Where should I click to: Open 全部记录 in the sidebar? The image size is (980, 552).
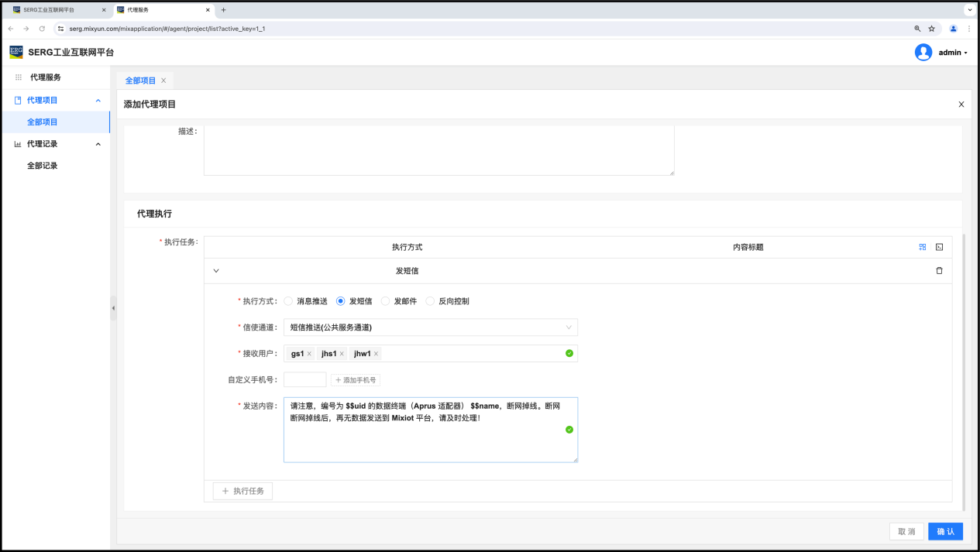pos(43,166)
